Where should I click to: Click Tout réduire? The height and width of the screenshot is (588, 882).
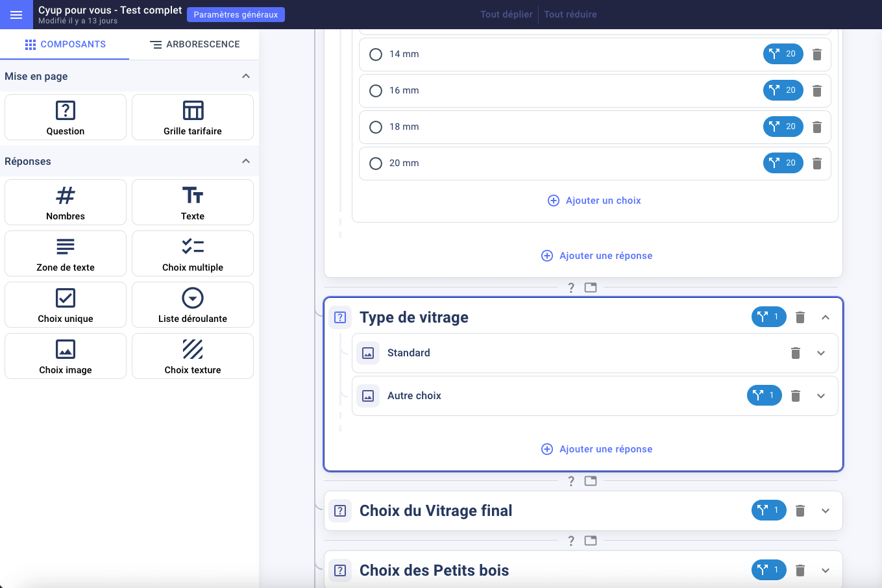pos(570,14)
